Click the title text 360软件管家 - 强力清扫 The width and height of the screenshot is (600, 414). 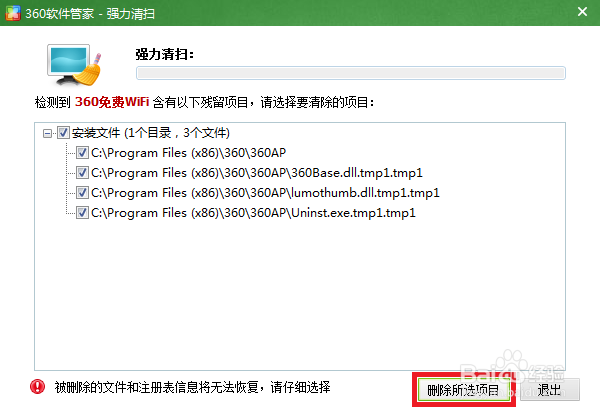[90, 13]
